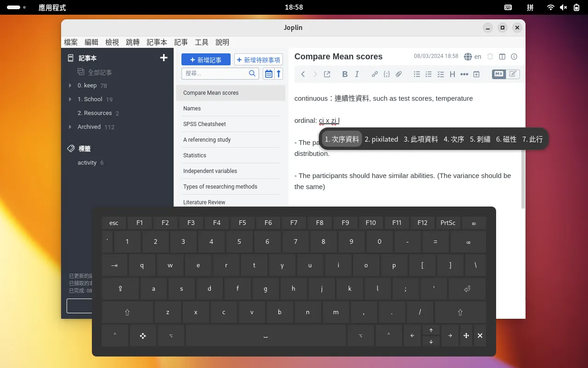Choose candidate '1. 次序資料' from the IME popup

(x=342, y=139)
